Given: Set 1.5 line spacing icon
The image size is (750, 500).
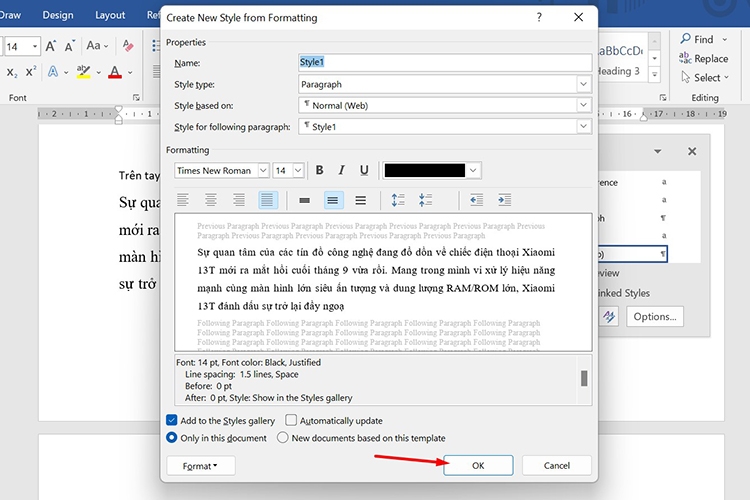Looking at the screenshot, I should tap(333, 200).
